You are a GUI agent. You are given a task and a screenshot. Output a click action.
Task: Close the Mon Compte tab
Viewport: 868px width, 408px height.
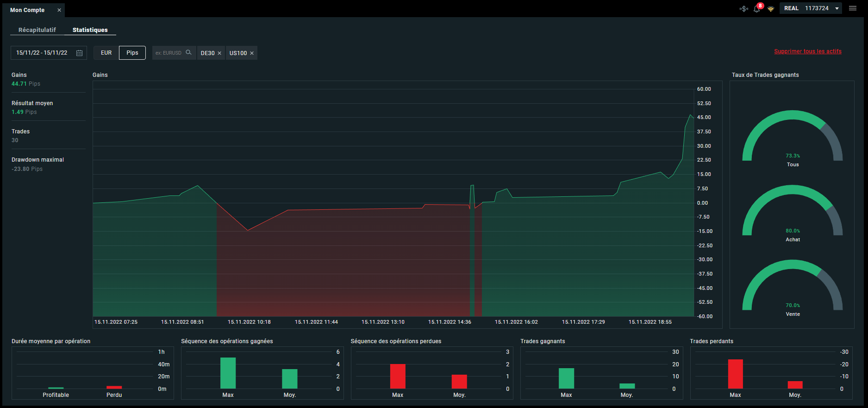59,10
